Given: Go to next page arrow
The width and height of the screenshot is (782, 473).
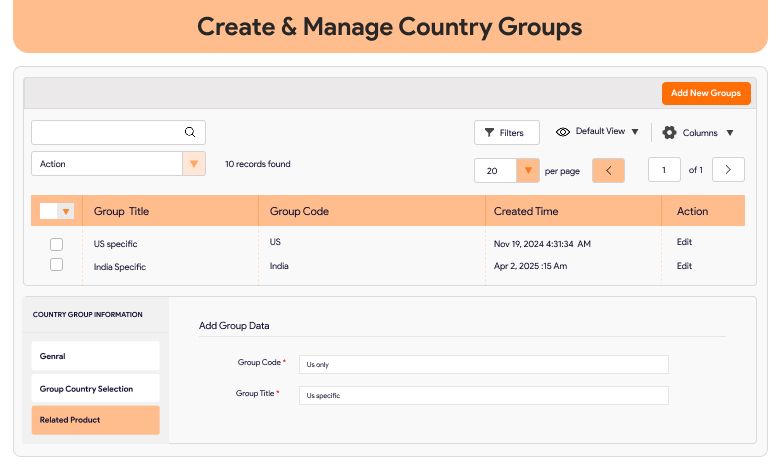Looking at the screenshot, I should [x=728, y=170].
